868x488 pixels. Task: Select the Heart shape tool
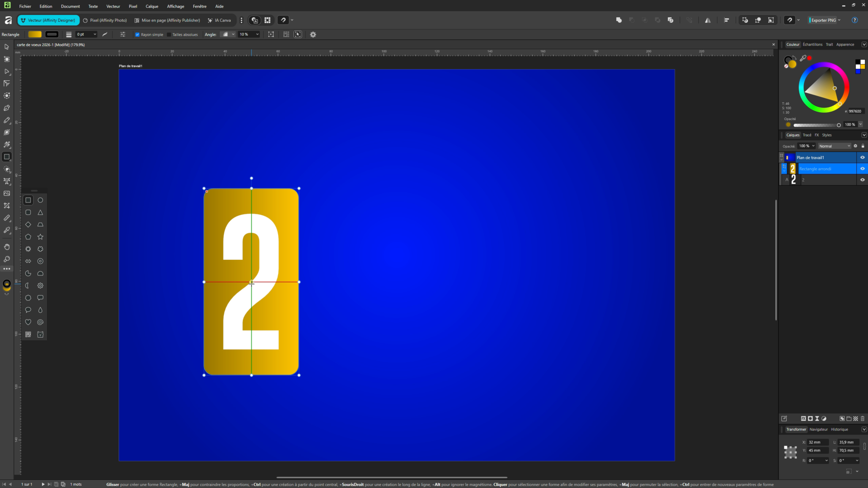[x=28, y=322]
